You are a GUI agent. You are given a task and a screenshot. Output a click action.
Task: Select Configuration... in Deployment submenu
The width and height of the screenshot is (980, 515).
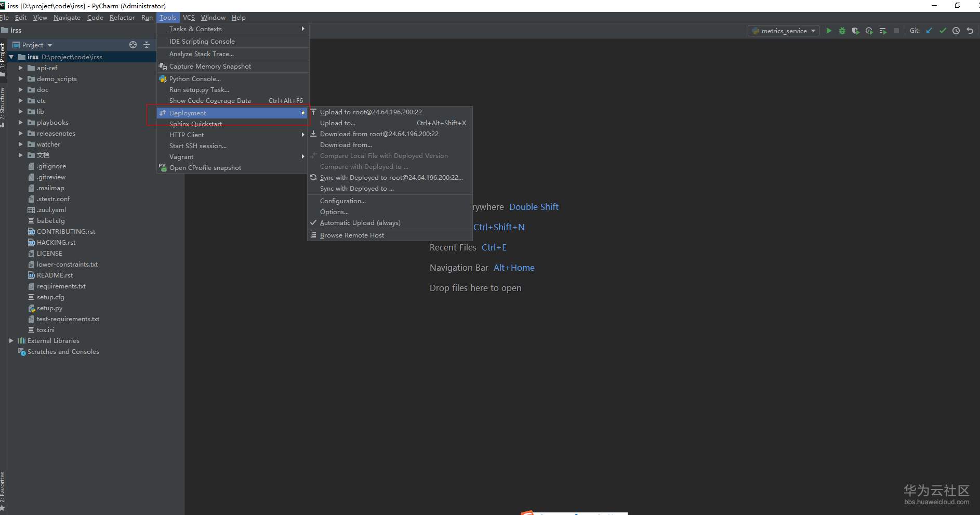[390, 201]
